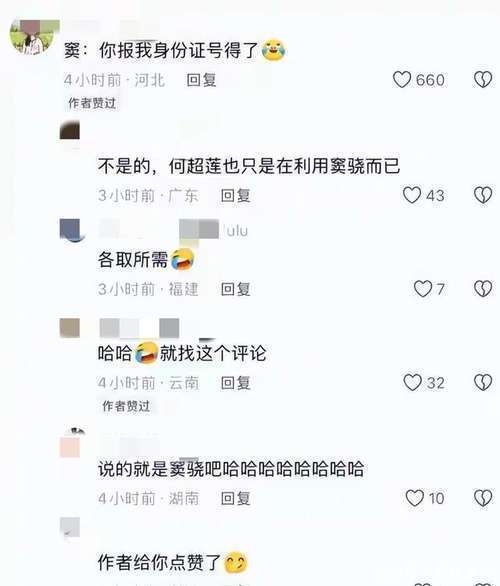Tap broken heart on the 广东 comment
The width and height of the screenshot is (500, 586).
tap(483, 195)
